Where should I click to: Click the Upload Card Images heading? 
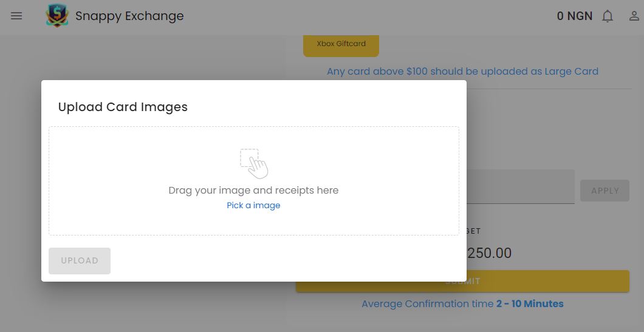123,107
